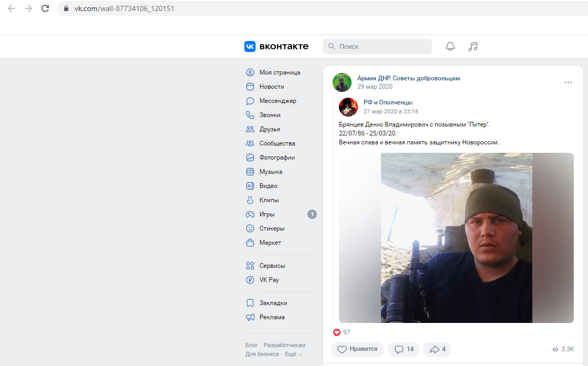Viewport: 588px width, 366px height.
Task: Open the Маркет bag icon
Action: pyautogui.click(x=250, y=243)
